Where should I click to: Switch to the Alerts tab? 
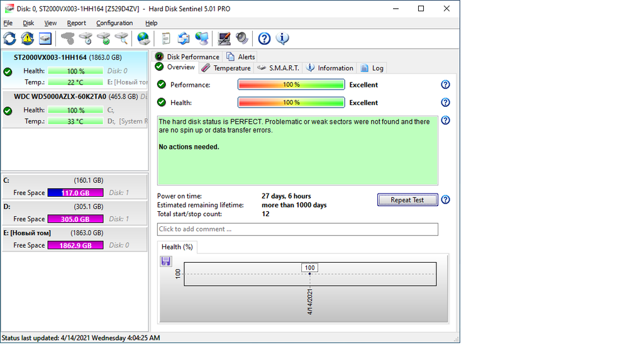pyautogui.click(x=241, y=57)
